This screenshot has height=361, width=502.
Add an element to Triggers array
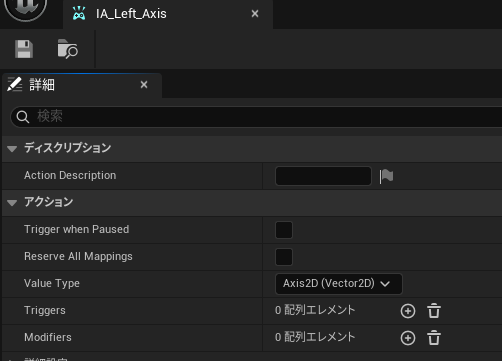(x=408, y=311)
